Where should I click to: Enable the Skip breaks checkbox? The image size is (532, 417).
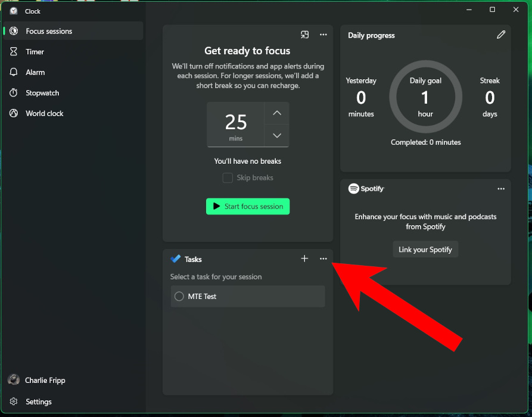[228, 178]
